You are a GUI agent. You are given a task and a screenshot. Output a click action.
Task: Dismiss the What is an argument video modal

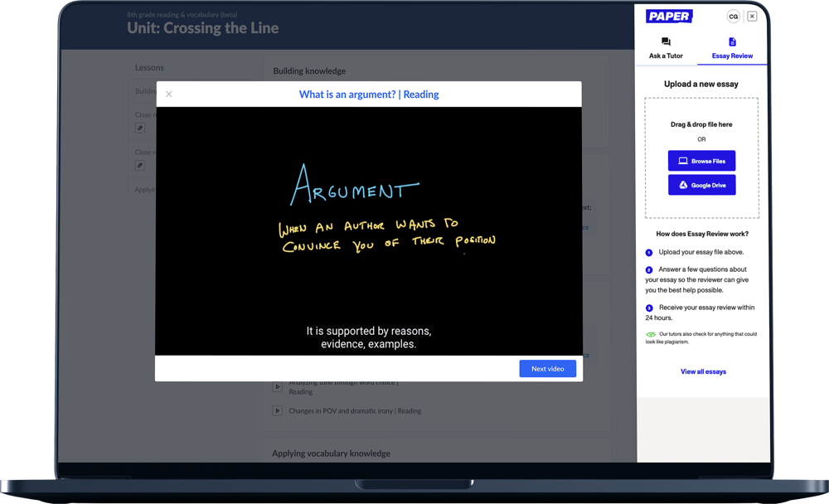(169, 94)
